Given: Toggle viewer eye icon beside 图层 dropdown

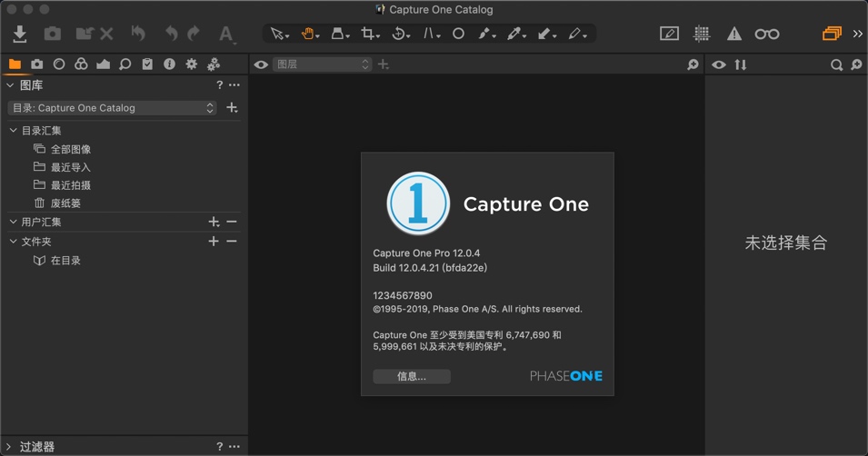Looking at the screenshot, I should (x=261, y=64).
